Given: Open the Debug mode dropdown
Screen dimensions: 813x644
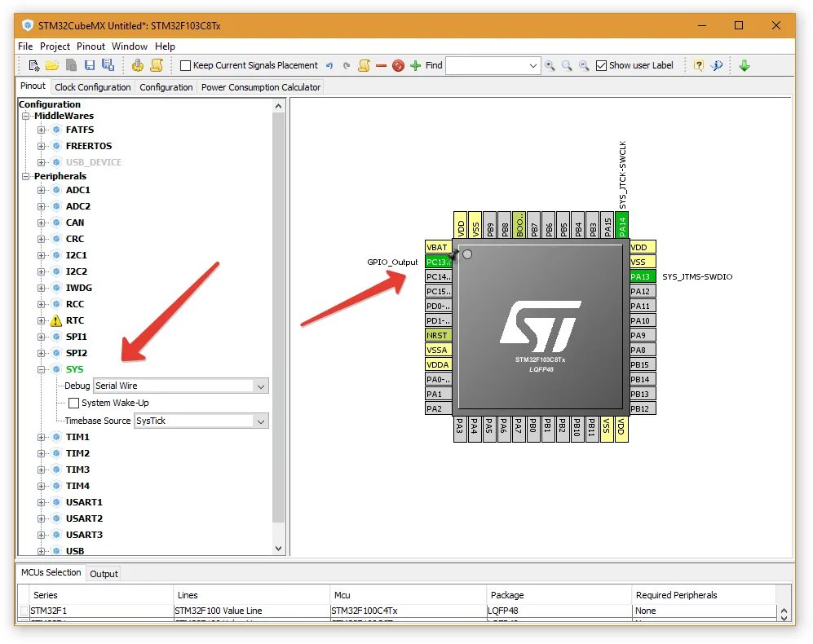Looking at the screenshot, I should point(261,386).
